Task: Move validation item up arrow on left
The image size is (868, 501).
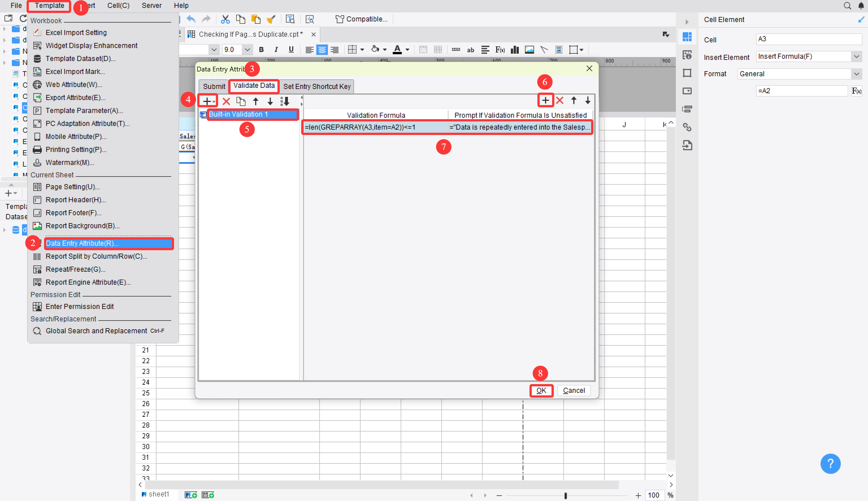Action: click(256, 101)
